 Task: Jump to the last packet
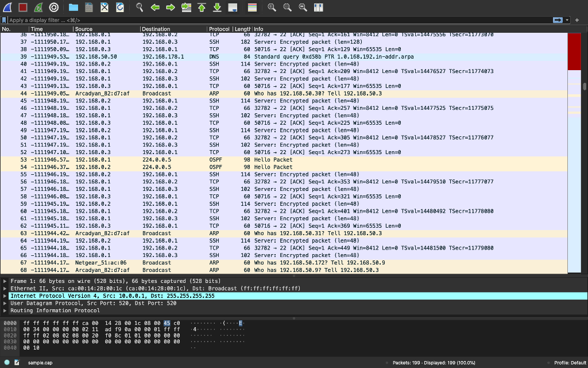(217, 7)
